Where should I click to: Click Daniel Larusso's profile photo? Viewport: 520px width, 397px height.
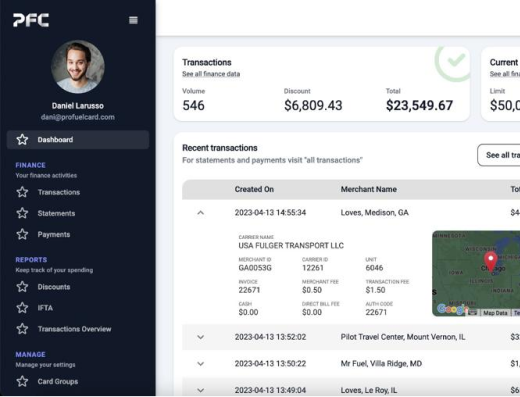point(78,67)
